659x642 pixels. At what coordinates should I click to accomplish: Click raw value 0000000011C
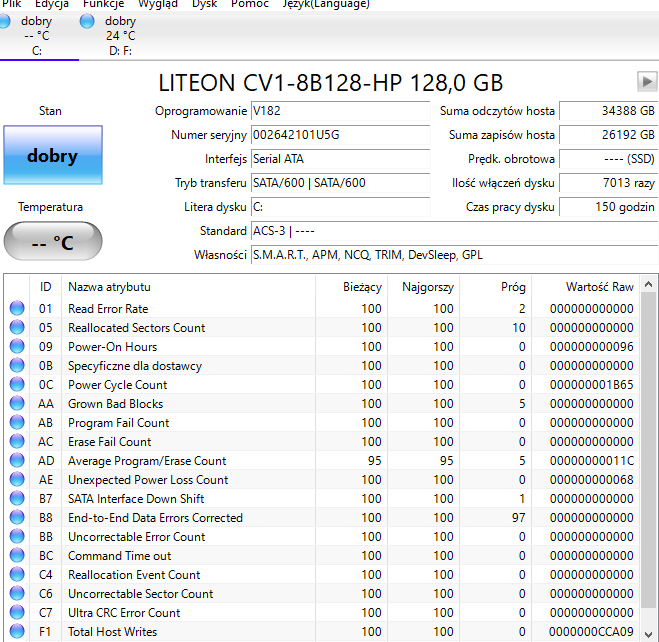click(x=591, y=461)
